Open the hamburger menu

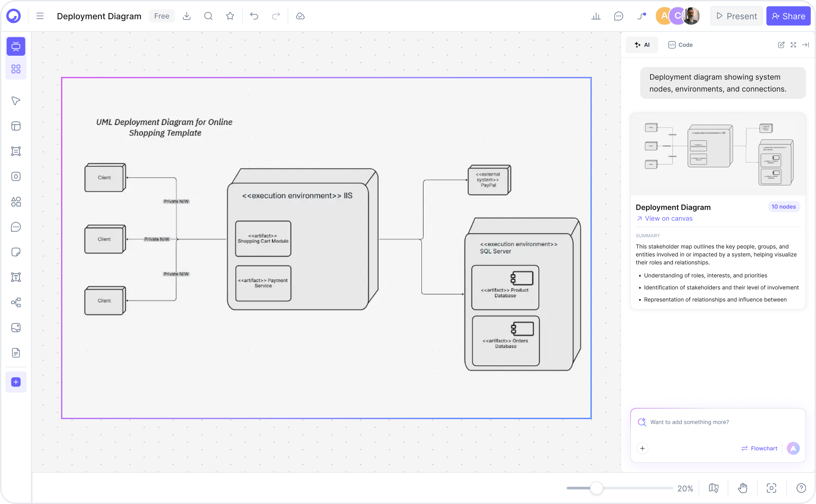[40, 16]
